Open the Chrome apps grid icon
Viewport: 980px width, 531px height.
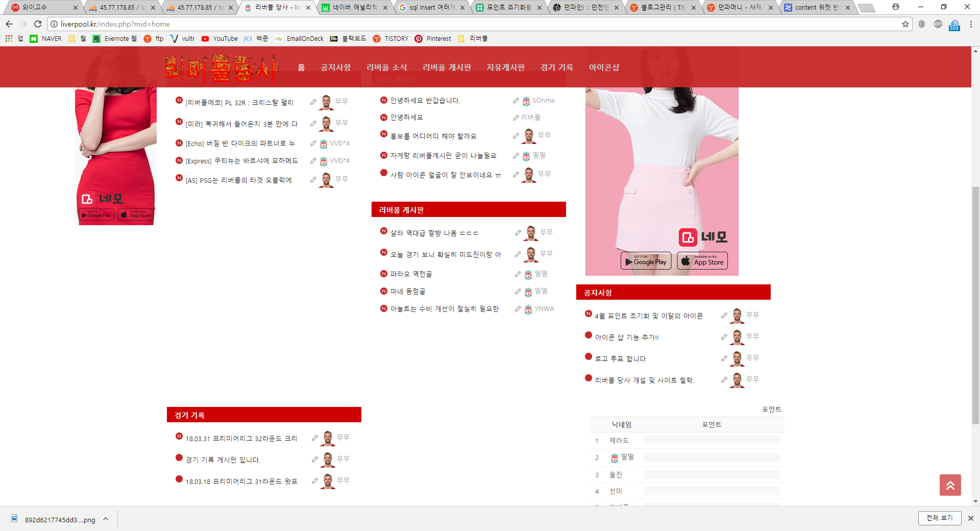[9, 38]
